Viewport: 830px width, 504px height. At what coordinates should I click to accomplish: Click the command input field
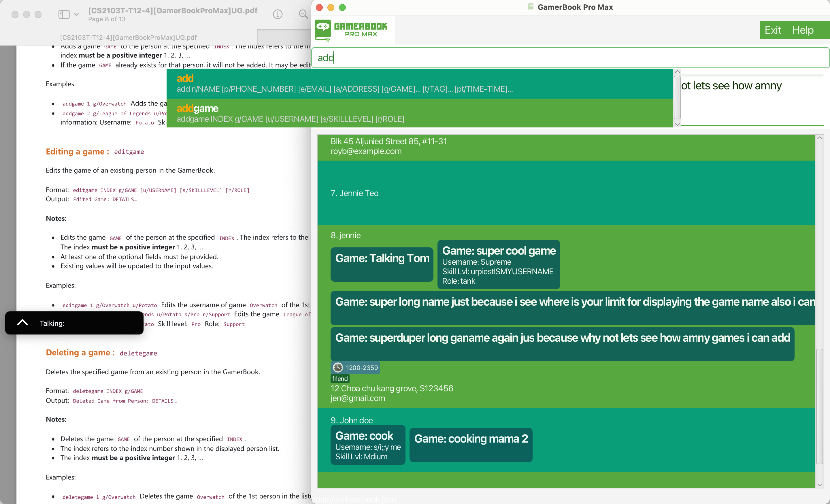[569, 58]
